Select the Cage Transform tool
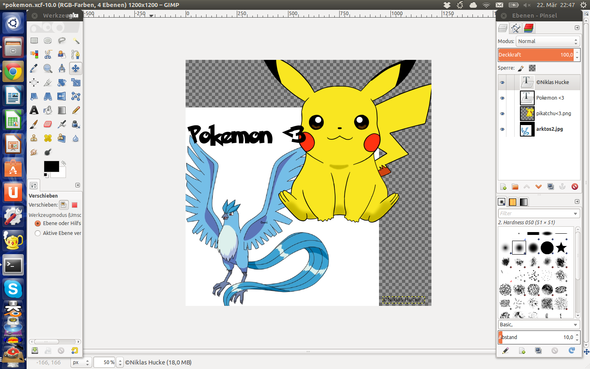This screenshot has width=590, height=369. (x=76, y=96)
